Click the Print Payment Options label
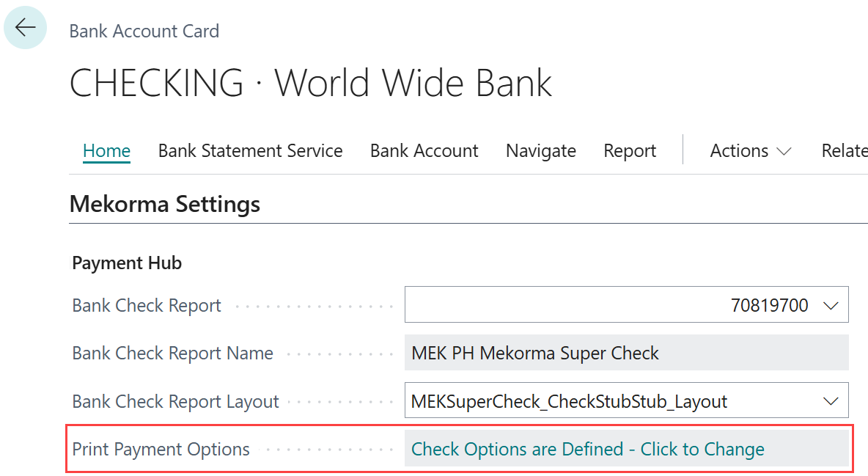Image resolution: width=868 pixels, height=476 pixels. click(x=161, y=448)
